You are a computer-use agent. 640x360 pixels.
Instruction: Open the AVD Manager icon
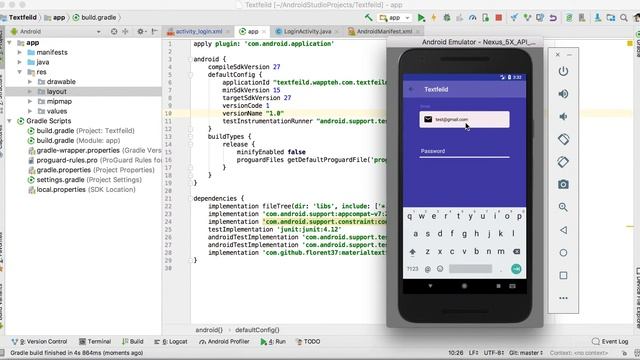point(582,18)
